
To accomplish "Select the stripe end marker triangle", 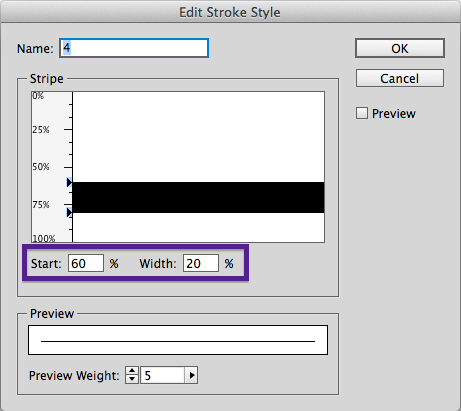I will [69, 212].
